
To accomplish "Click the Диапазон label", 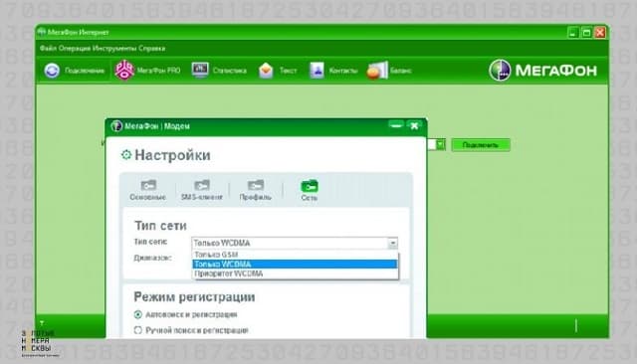I will coord(152,258).
